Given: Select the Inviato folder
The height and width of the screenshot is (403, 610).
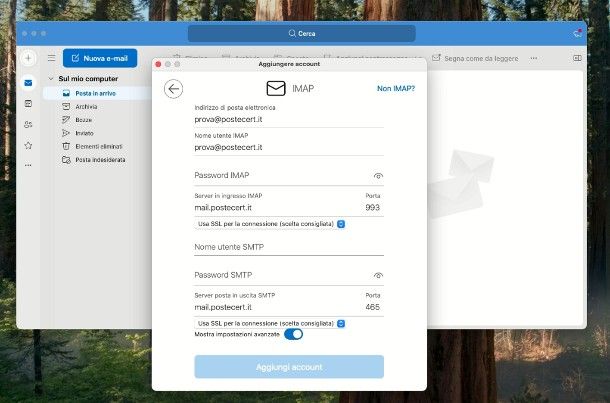Looking at the screenshot, I should 96,133.
